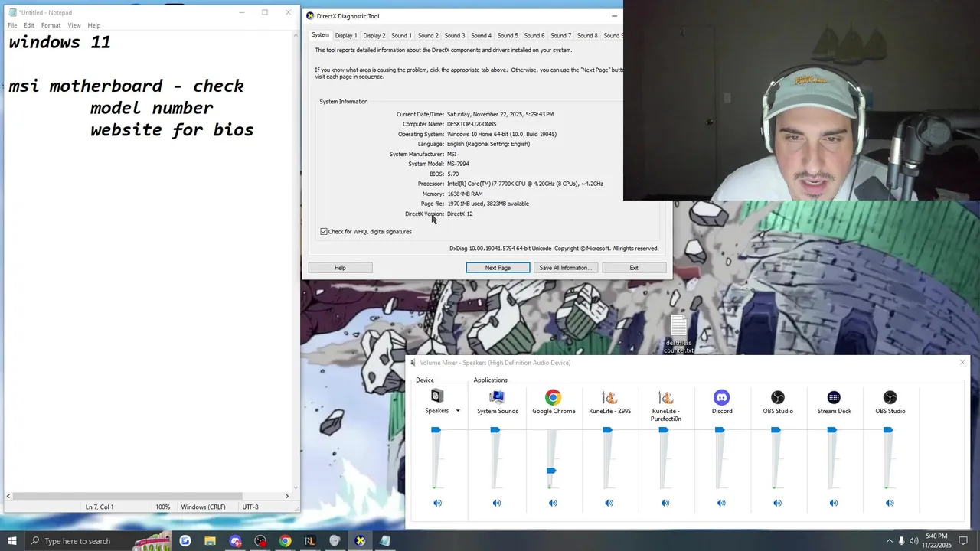Mute Discord in Volume Mixer
980x551 pixels.
[721, 503]
